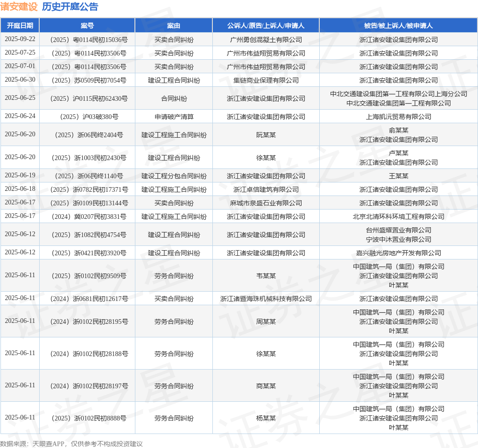Click plaintiff 浙江卓信建筑有限公司

point(266,189)
